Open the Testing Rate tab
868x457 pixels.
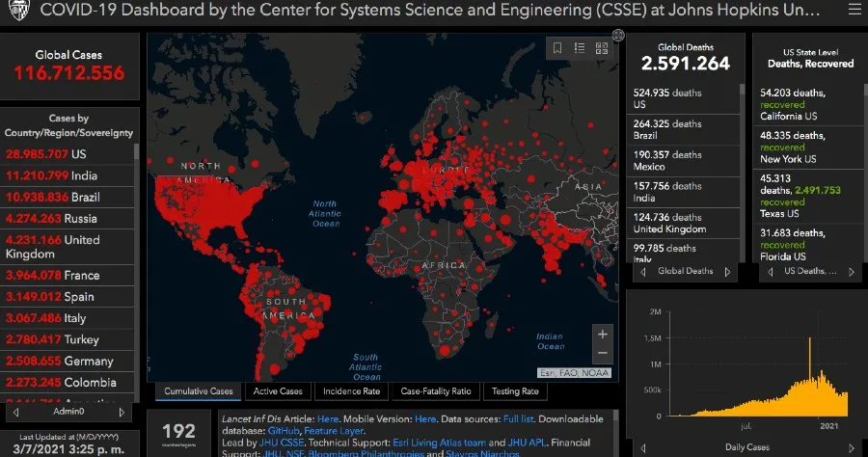(x=515, y=391)
